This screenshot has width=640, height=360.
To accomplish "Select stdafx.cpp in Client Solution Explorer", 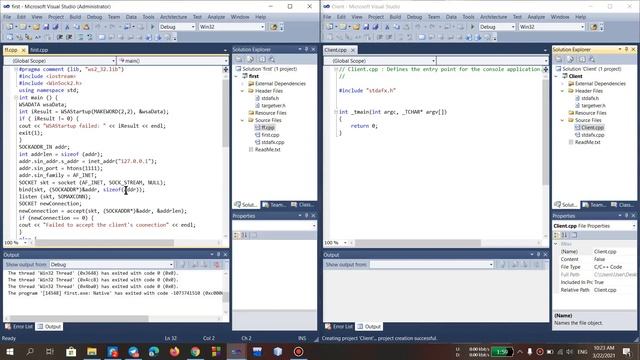I will pyautogui.click(x=593, y=135).
